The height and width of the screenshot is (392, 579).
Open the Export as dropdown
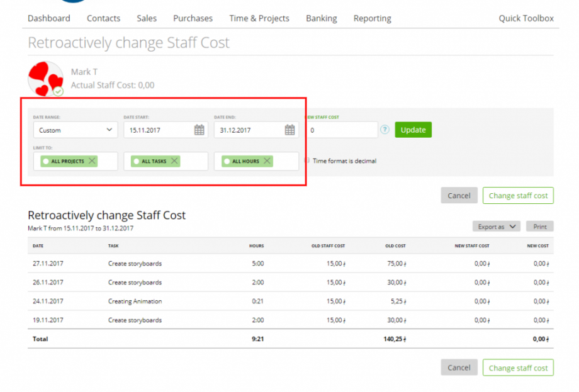(496, 226)
